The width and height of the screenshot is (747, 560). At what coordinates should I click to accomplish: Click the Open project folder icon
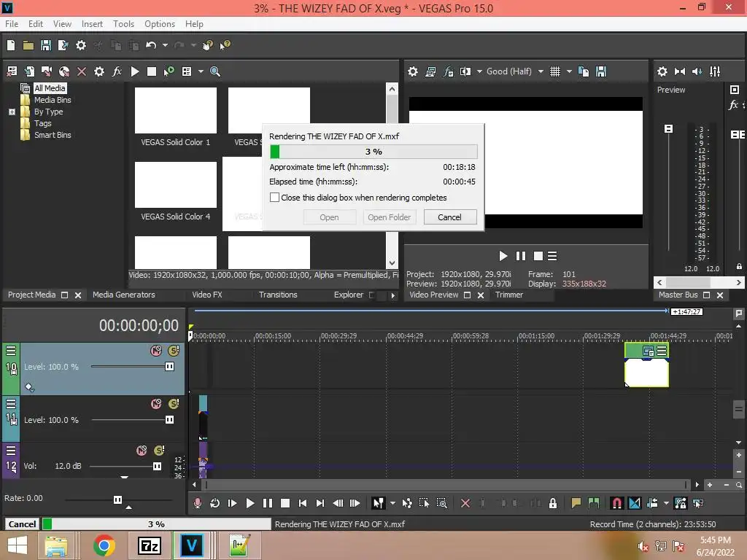point(28,45)
